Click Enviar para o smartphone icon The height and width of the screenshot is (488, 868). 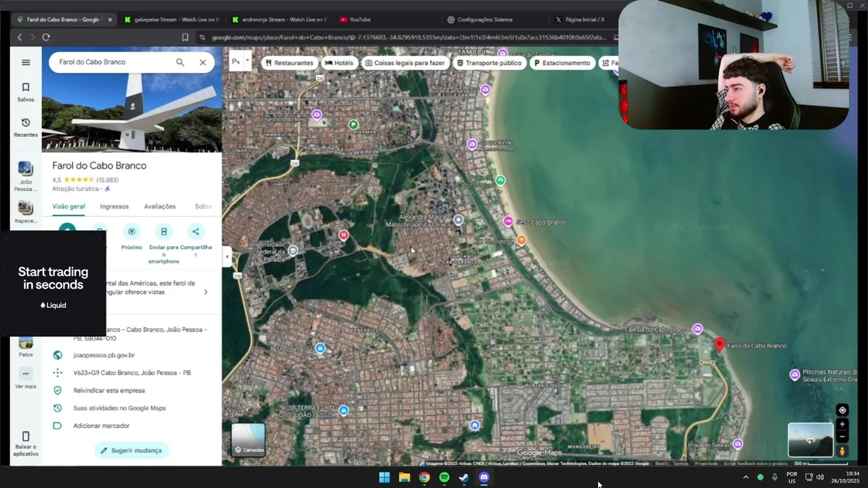pos(163,232)
